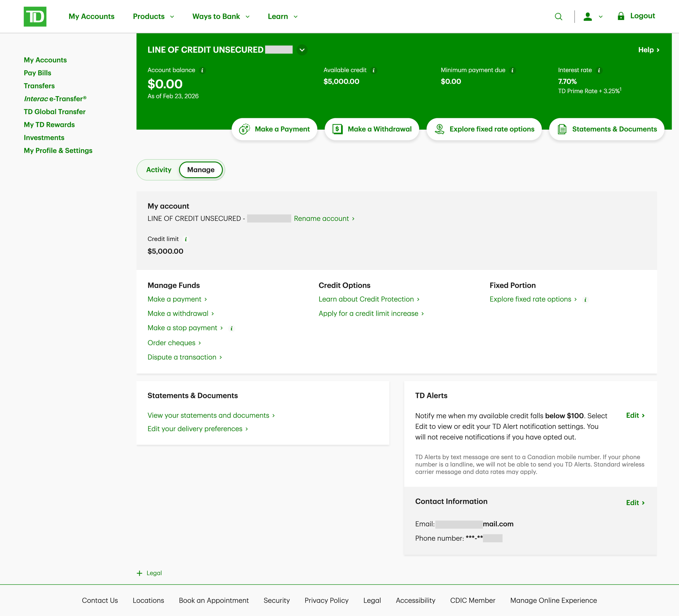Edit TD Alerts notification settings
Image resolution: width=679 pixels, height=616 pixels.
(635, 415)
